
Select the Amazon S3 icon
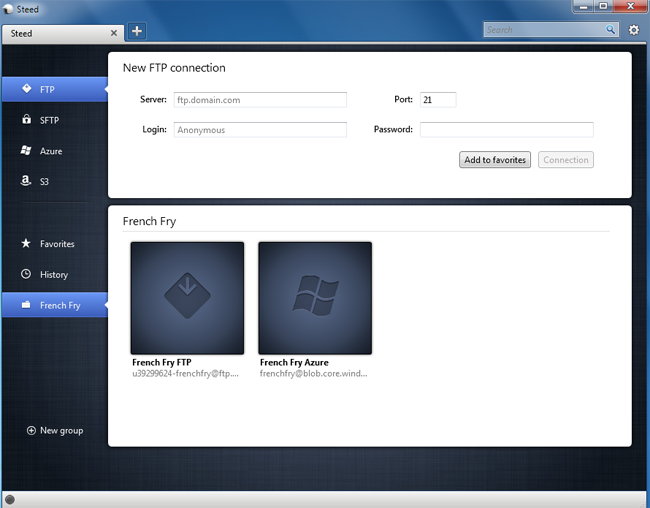tap(26, 180)
